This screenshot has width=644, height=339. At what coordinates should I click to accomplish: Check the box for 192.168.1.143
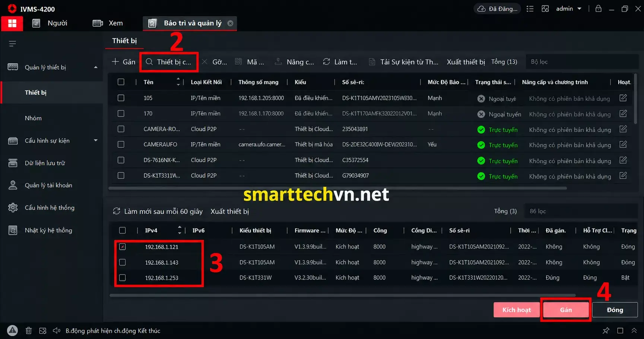[123, 262]
